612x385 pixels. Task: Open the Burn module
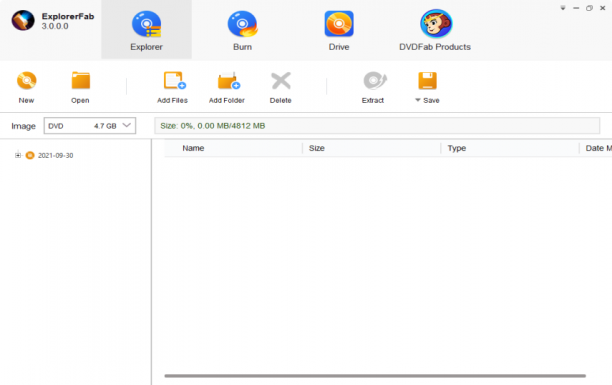coord(242,30)
